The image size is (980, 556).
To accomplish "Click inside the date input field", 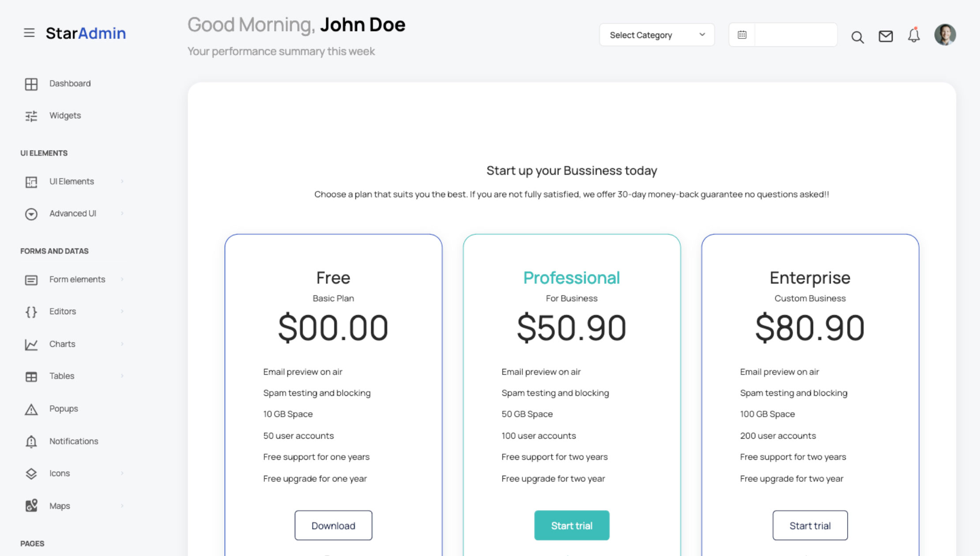I will pyautogui.click(x=796, y=35).
